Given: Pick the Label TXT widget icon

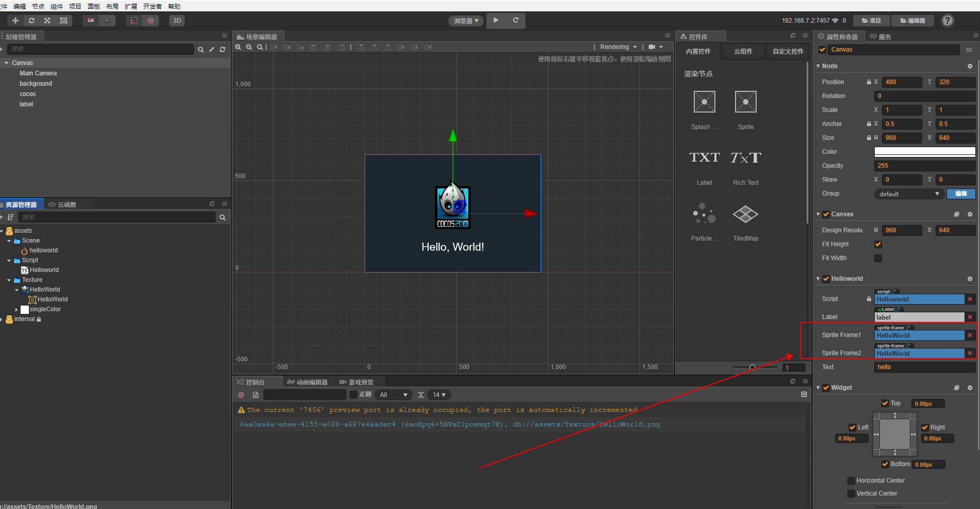Looking at the screenshot, I should tap(705, 157).
